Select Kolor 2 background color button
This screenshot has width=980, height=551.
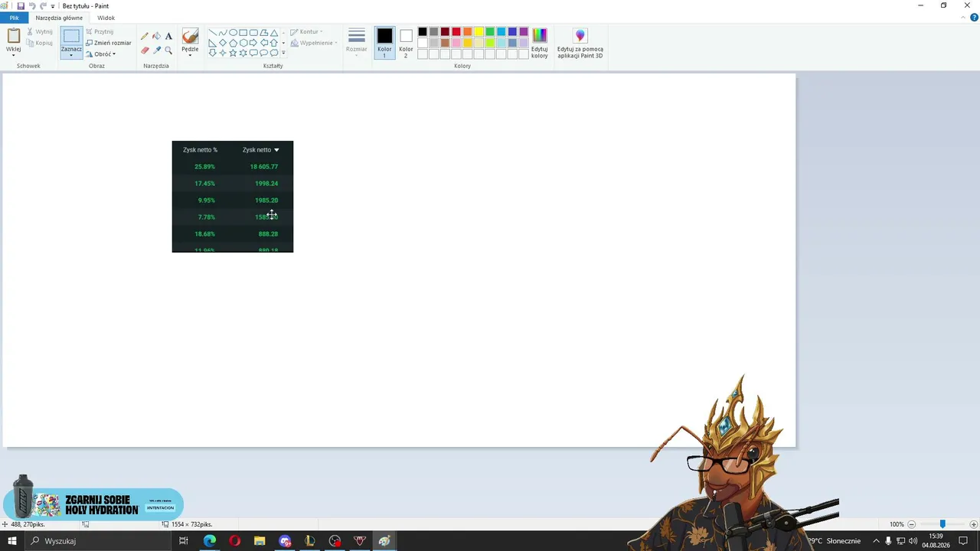tap(406, 43)
